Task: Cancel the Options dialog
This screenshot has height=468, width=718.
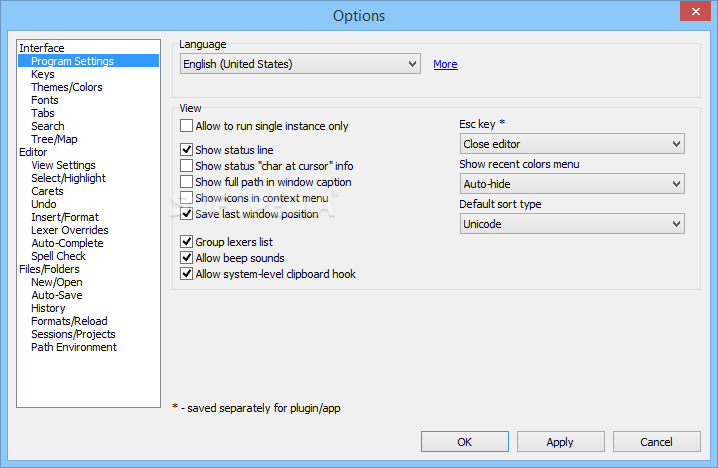Action: [657, 442]
